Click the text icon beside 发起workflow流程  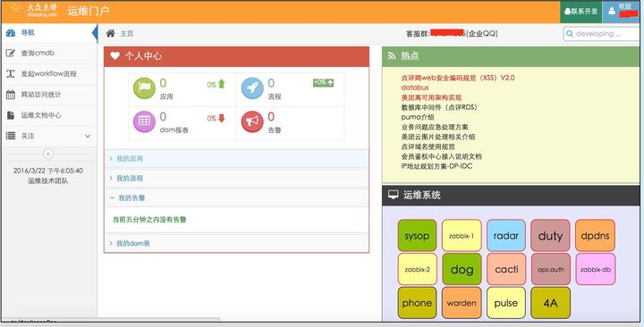[11, 74]
